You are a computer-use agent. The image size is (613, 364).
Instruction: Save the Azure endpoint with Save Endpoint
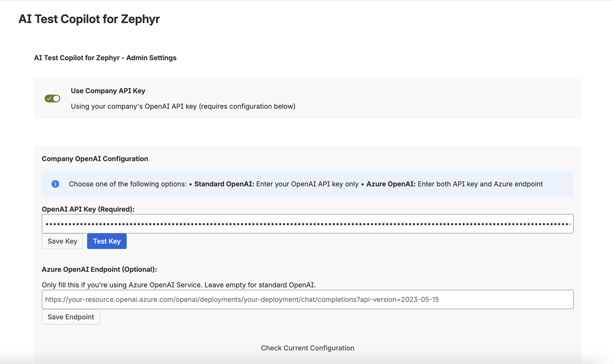71,317
